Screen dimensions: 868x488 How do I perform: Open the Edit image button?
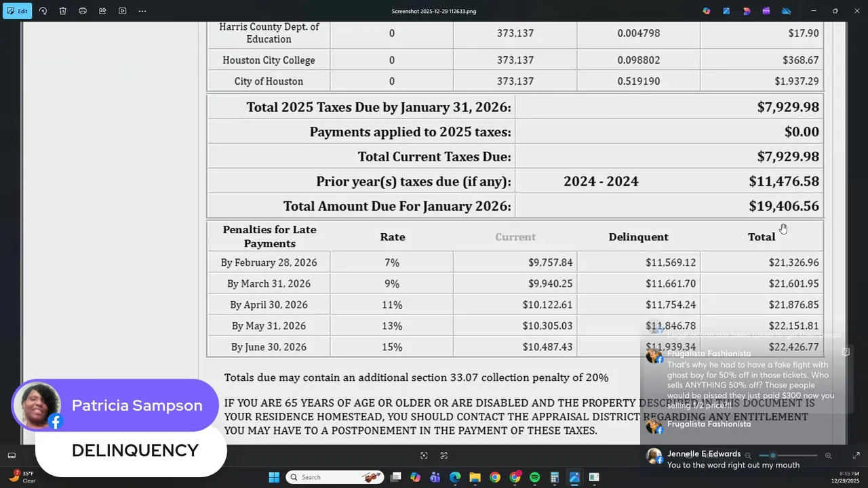pyautogui.click(x=17, y=11)
